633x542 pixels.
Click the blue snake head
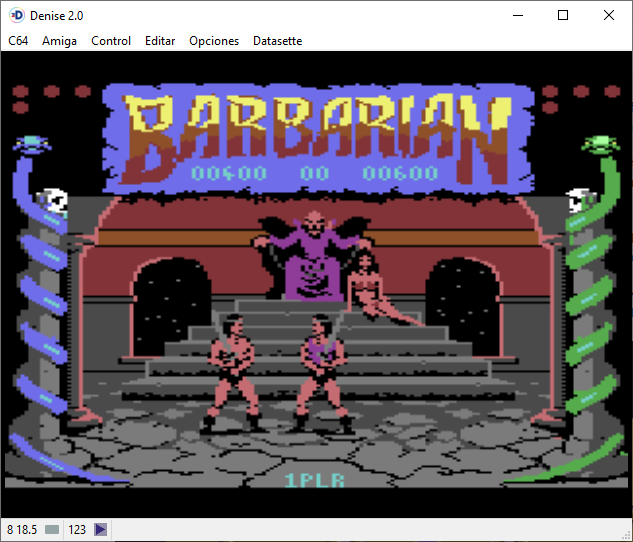(x=32, y=144)
